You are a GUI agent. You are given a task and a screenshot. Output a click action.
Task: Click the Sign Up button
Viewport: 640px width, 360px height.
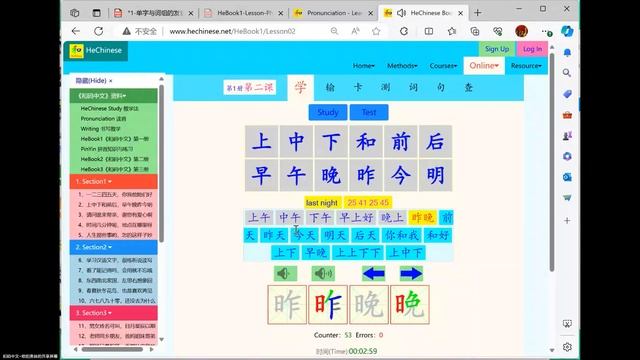coord(497,49)
